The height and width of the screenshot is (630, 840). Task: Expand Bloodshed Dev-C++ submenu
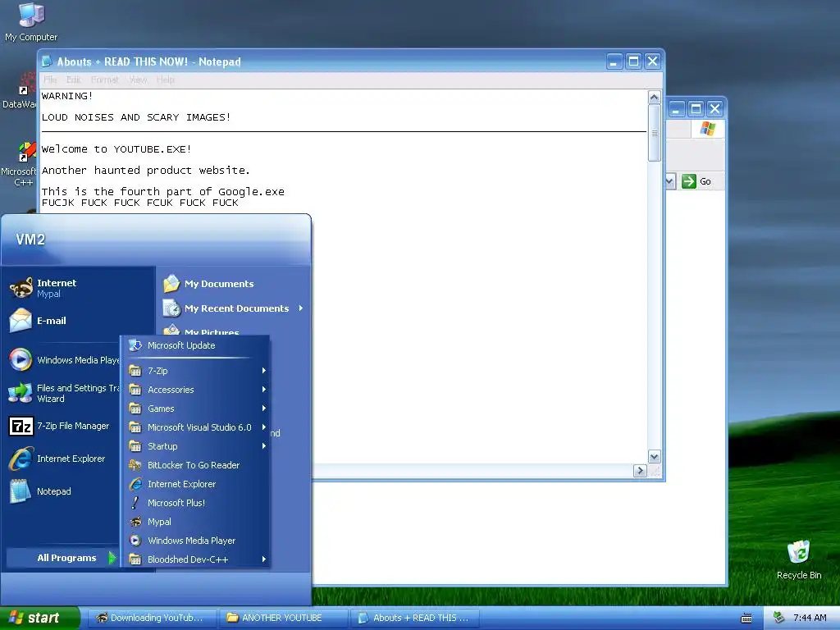195,559
